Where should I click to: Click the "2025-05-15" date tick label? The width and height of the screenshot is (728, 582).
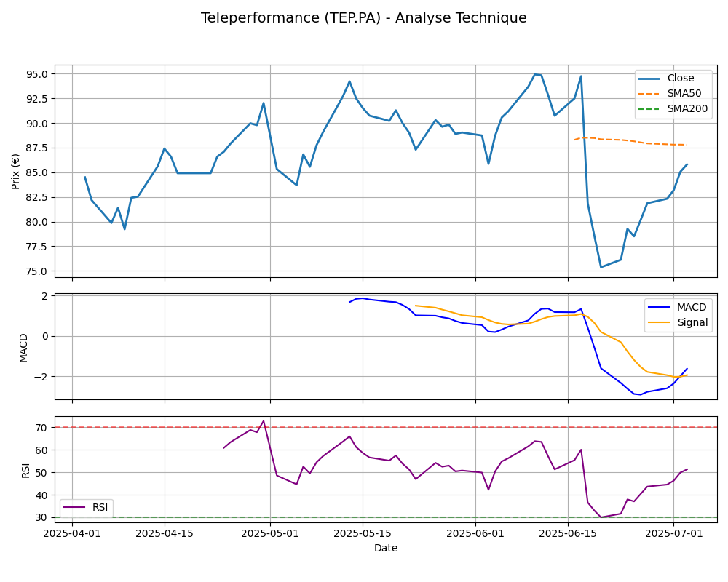[363, 533]
